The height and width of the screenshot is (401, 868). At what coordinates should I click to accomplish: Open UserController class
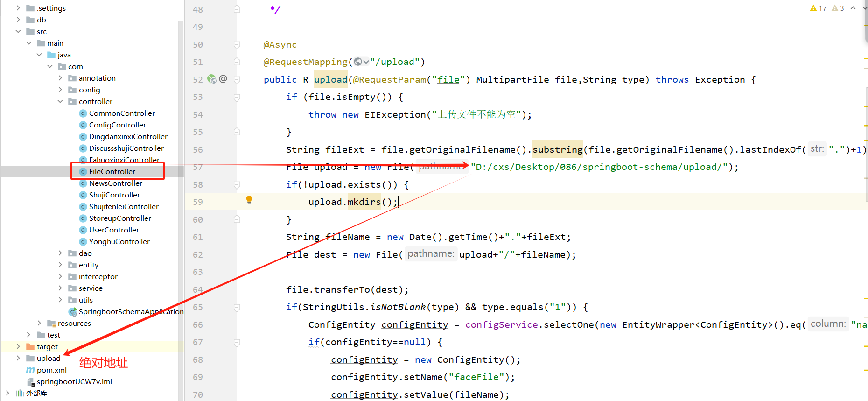pos(114,230)
